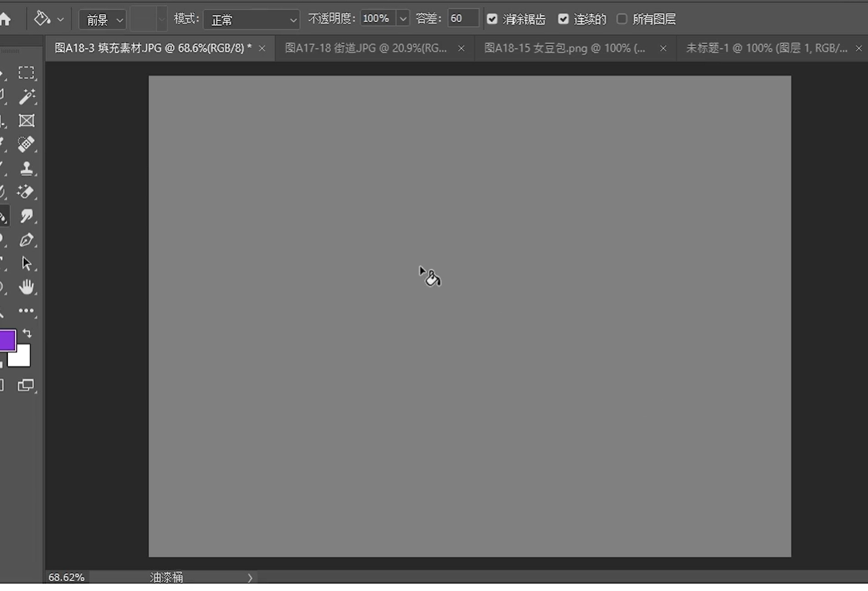868x591 pixels.
Task: Select the Magic Wand tool
Action: click(27, 96)
